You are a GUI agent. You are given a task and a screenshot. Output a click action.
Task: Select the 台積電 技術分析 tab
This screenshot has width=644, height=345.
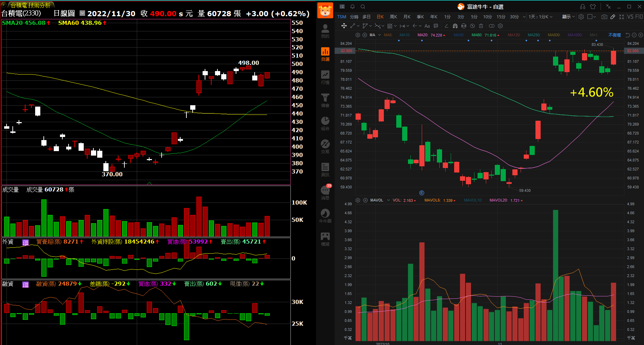[x=30, y=5]
